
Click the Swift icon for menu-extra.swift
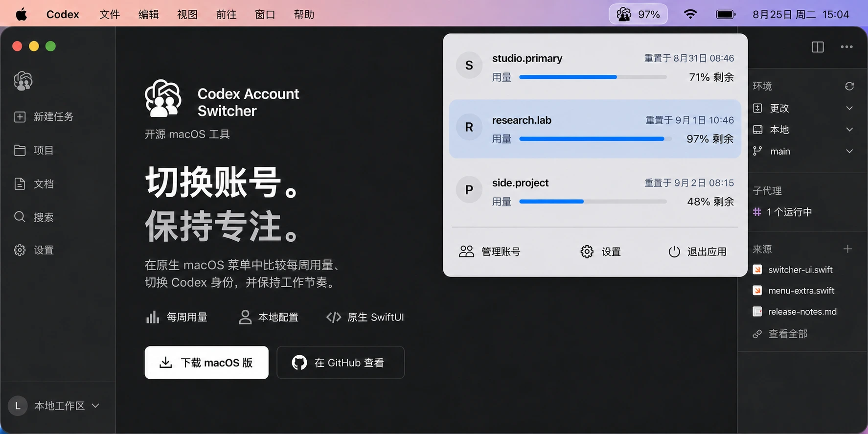coord(757,291)
